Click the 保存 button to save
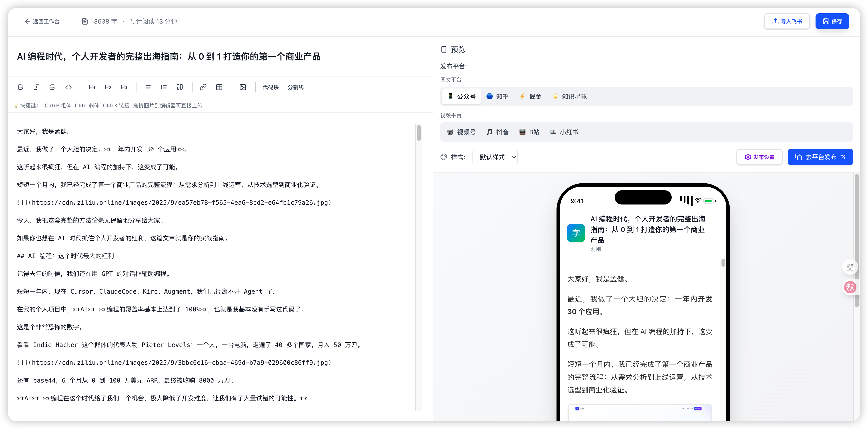Viewport: 868px width, 429px height. pyautogui.click(x=832, y=21)
